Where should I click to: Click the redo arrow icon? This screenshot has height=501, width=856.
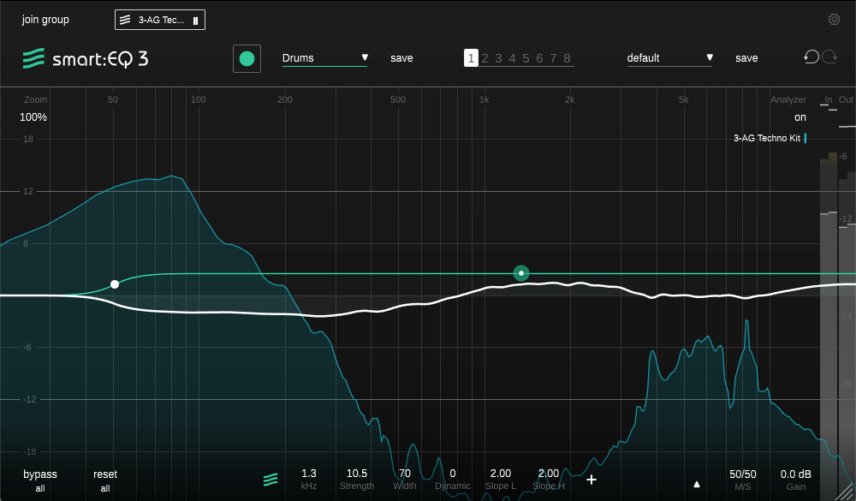(829, 57)
